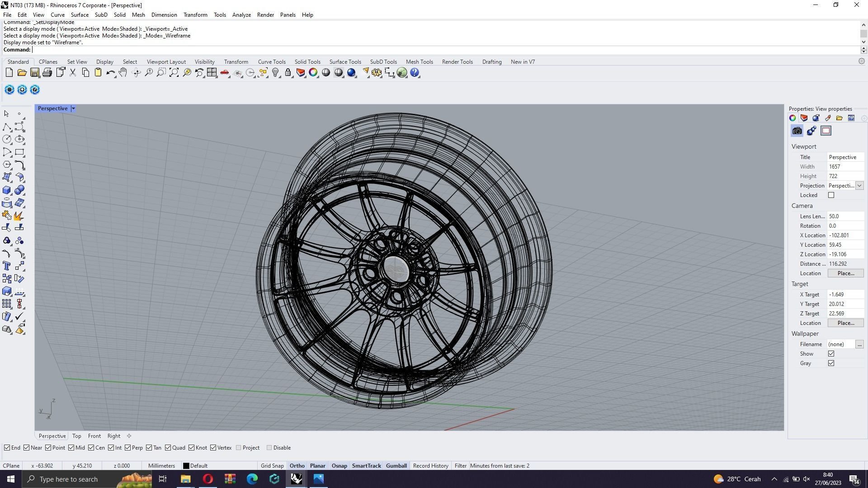Select the Pan hand tool

123,73
